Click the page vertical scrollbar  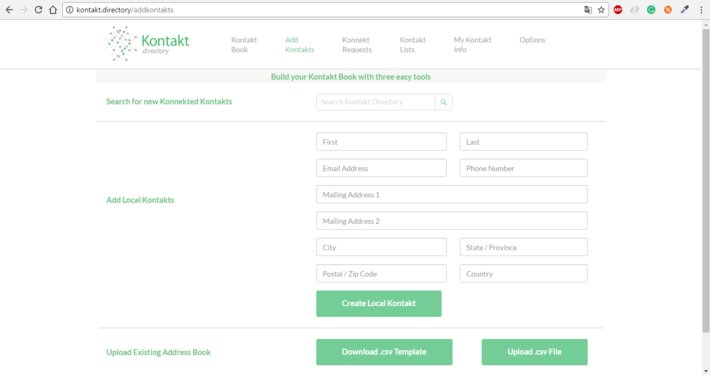click(706, 181)
